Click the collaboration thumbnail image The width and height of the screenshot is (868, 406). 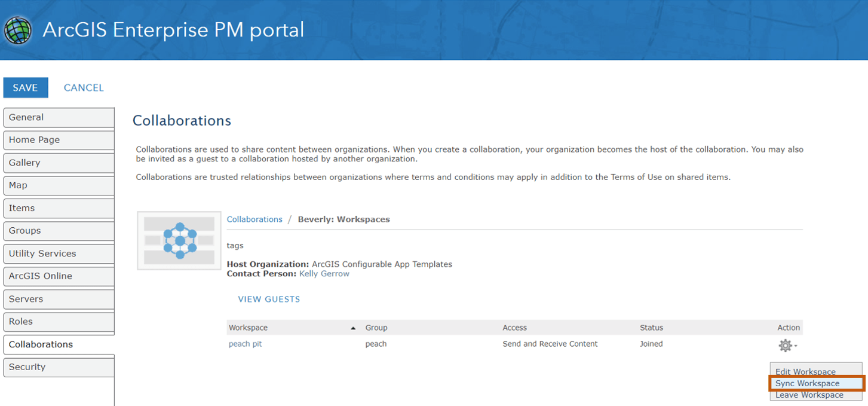(x=179, y=240)
